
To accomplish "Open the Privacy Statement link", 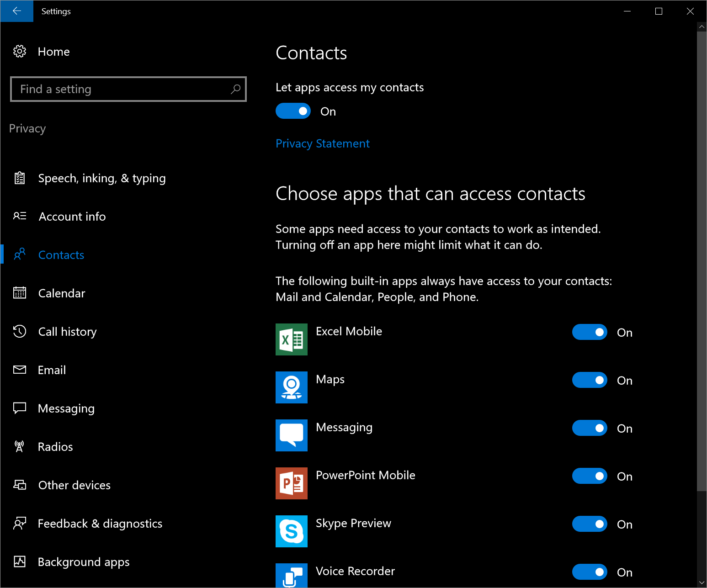I will coord(323,143).
